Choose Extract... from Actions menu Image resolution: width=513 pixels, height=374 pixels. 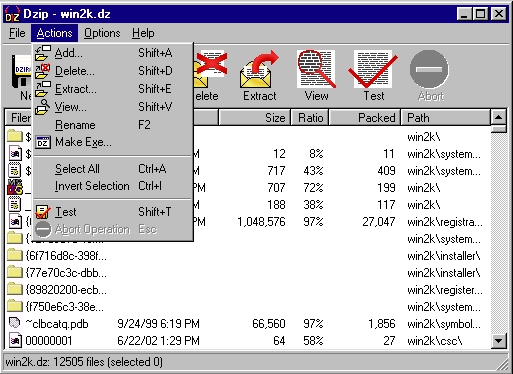pyautogui.click(x=113, y=89)
